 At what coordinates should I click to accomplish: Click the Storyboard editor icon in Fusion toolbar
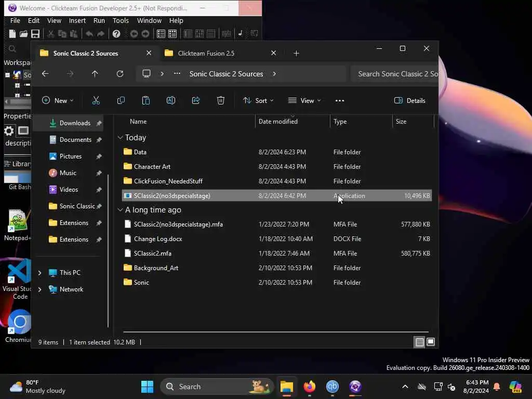[x=161, y=34]
